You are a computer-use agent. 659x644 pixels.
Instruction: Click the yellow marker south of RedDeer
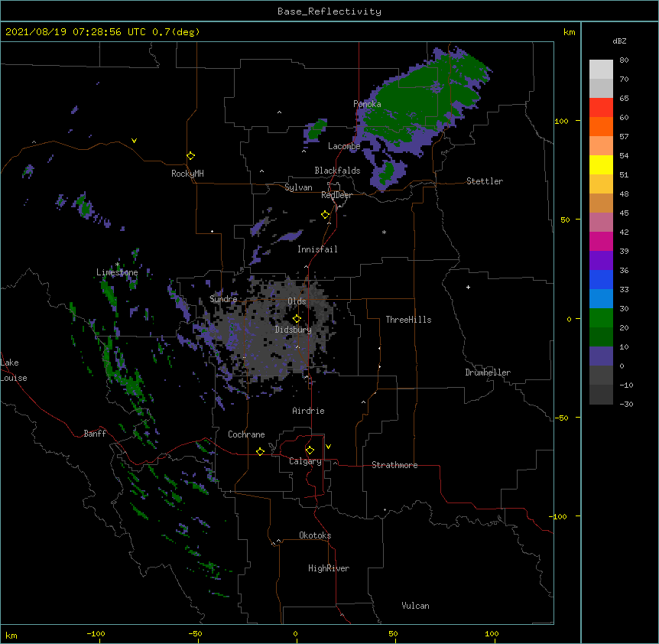pyautogui.click(x=326, y=215)
